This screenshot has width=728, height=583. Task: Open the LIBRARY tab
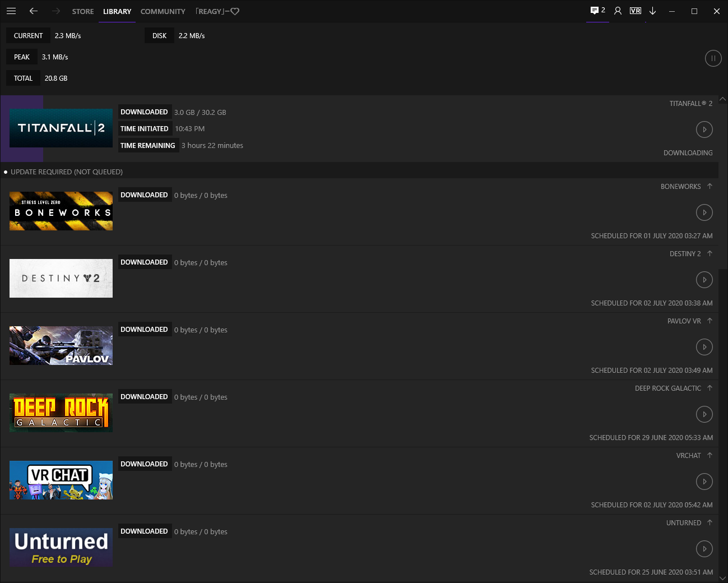(117, 11)
